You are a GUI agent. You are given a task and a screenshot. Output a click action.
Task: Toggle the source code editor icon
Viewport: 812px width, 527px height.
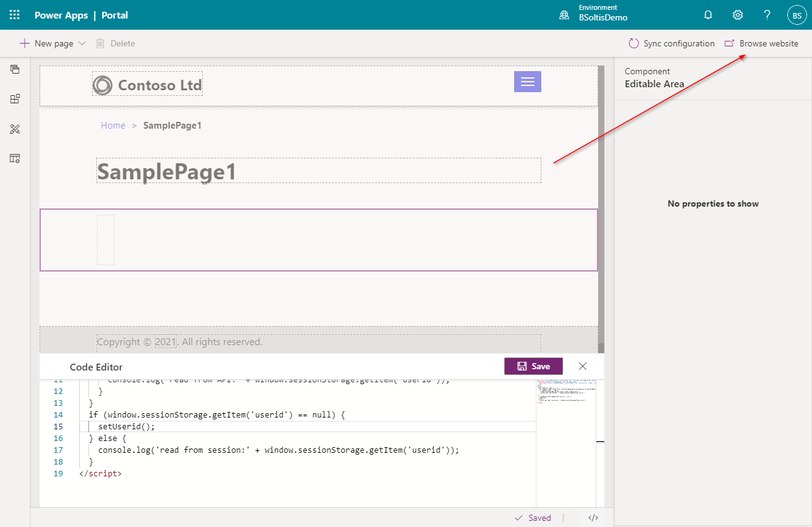click(593, 518)
